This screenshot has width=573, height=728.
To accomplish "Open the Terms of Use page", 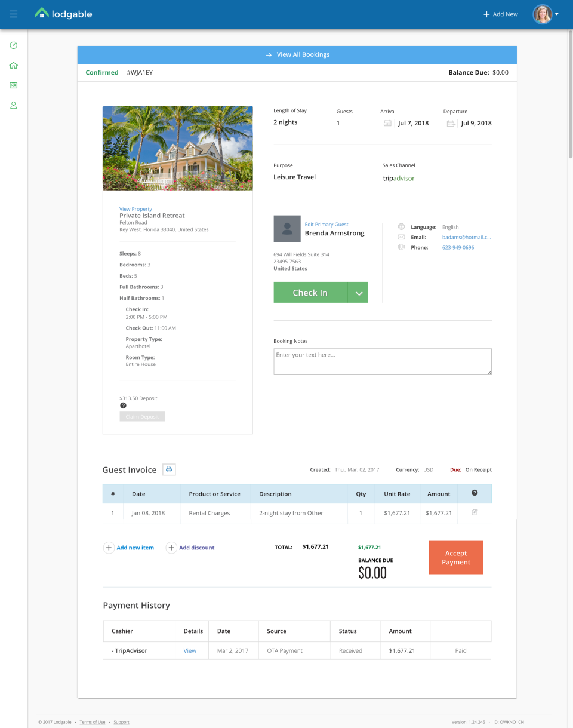I will 92,722.
